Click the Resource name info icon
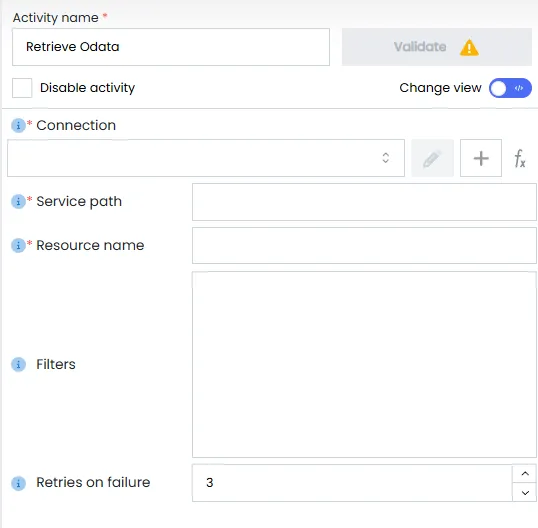Viewport: 538px width, 528px height. (18, 246)
